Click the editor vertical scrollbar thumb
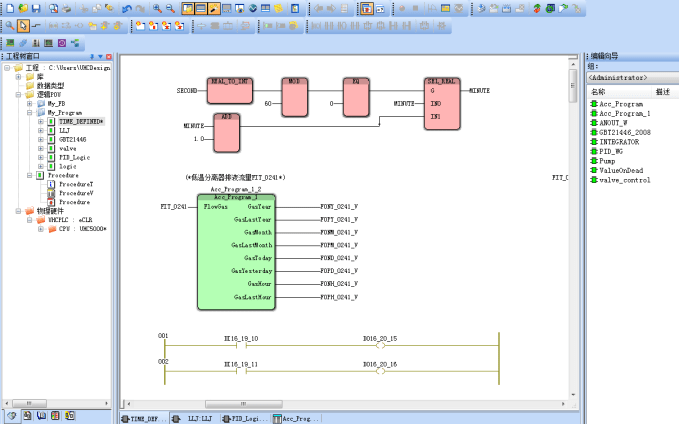This screenshot has width=679, height=424. [573, 85]
